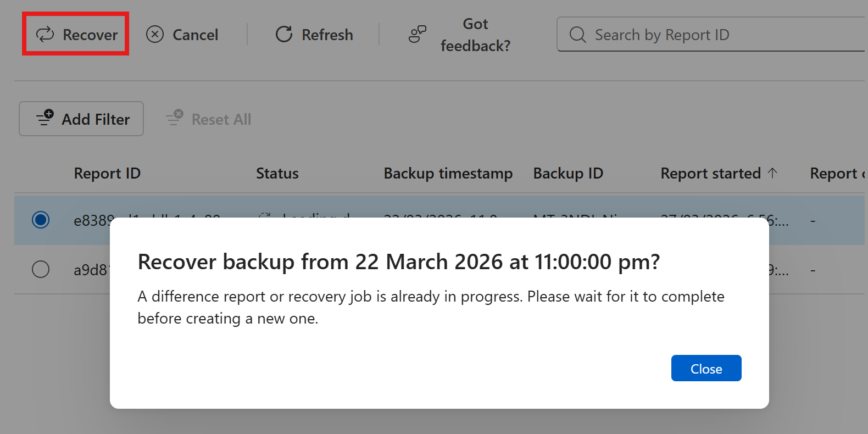Screen dimensions: 868x434
Task: Sort by Report ID column header
Action: pyautogui.click(x=107, y=174)
